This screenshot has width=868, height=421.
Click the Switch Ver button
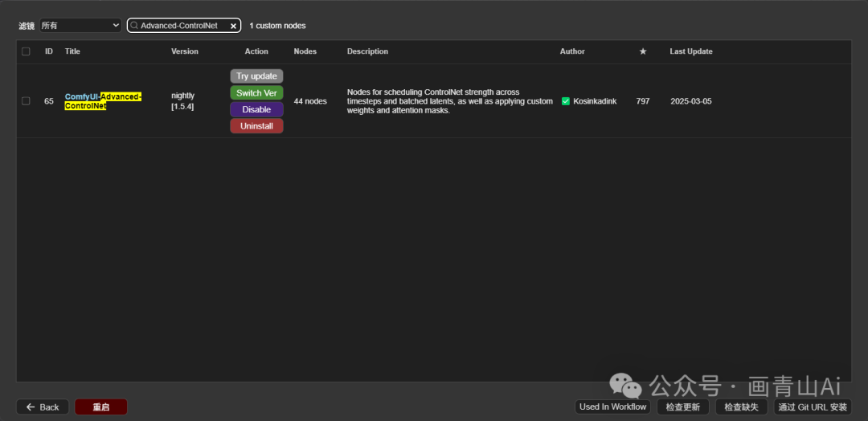click(x=257, y=93)
